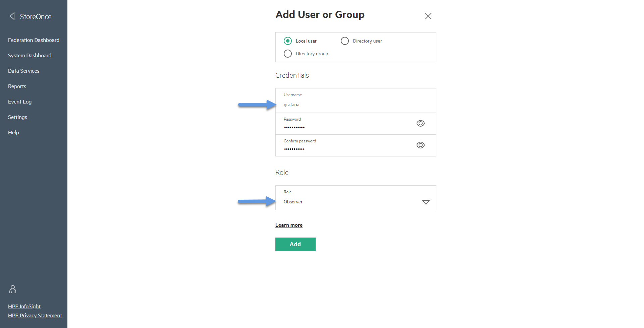This screenshot has height=328, width=644.
Task: Open the Event Log page
Action: 20,102
